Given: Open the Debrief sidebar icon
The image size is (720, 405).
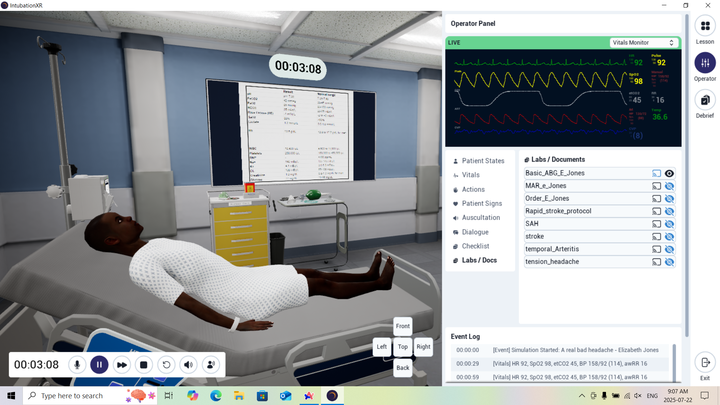Looking at the screenshot, I should (x=705, y=100).
